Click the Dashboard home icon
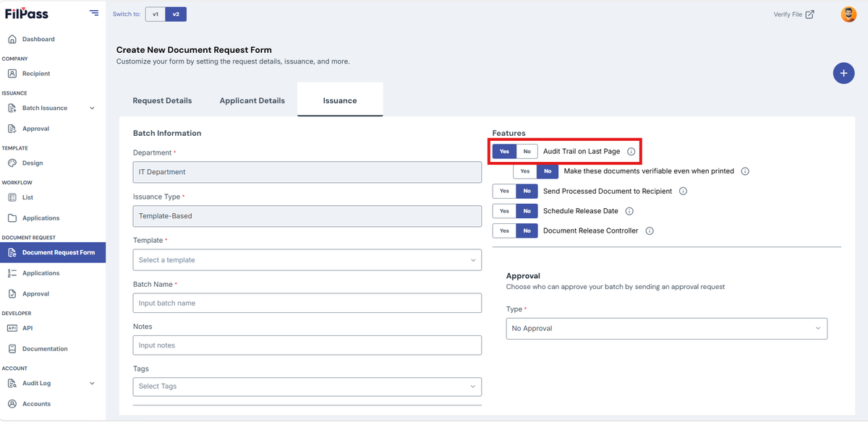This screenshot has width=868, height=422. click(x=12, y=39)
